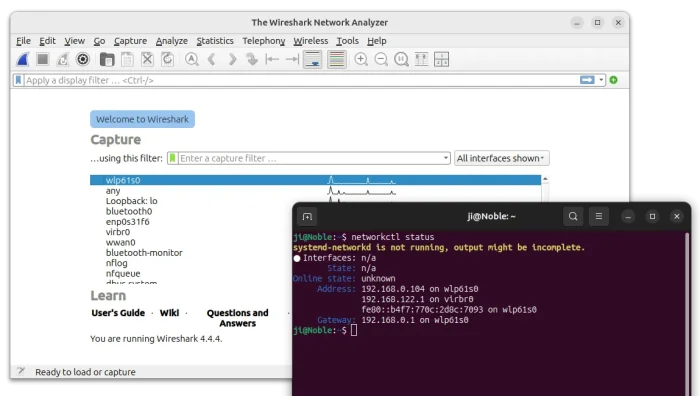The image size is (700, 396).
Task: Open Questions and Answers link
Action: [x=238, y=318]
